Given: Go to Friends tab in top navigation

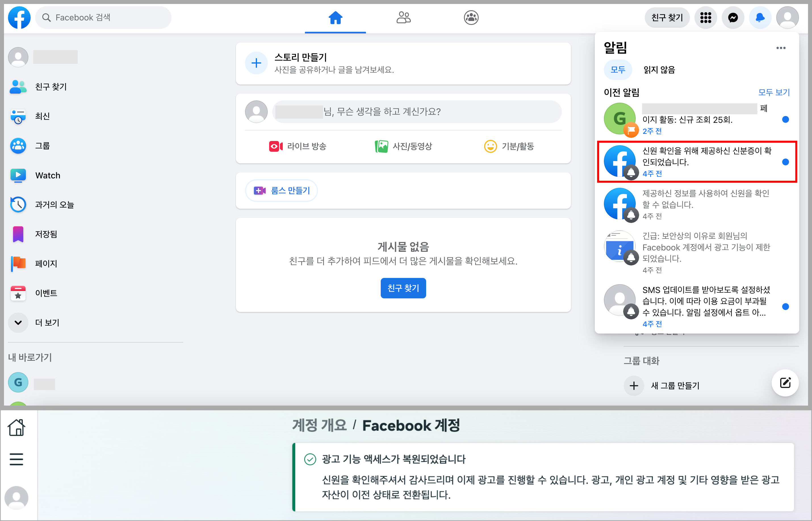Looking at the screenshot, I should (x=403, y=18).
